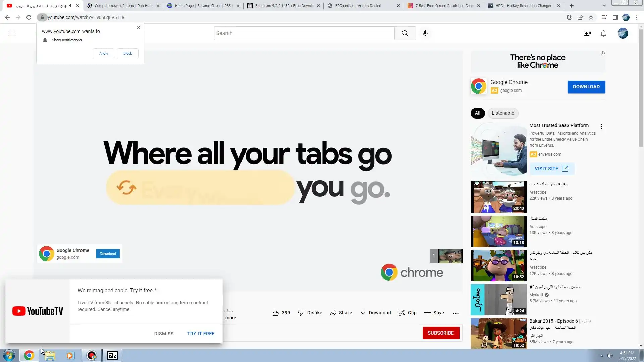Screen dimensions: 644x362
Task: Switch to the Sesame Street PBS tab
Action: 201,6
